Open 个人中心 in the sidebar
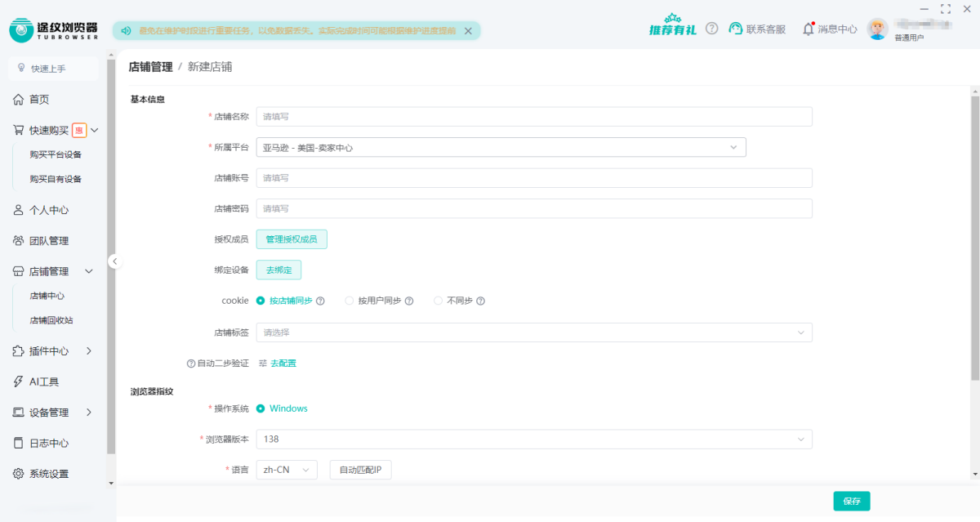 49,210
